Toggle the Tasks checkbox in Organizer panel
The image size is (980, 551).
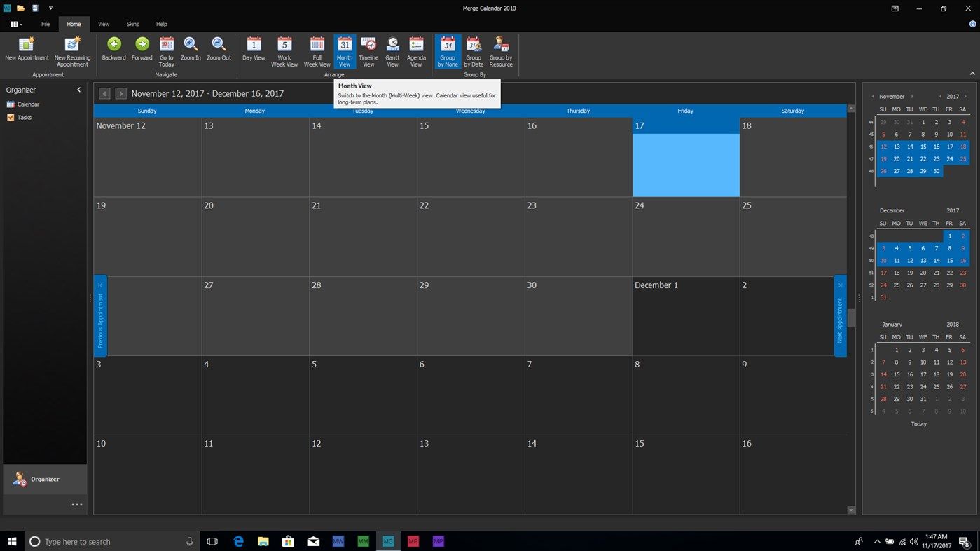coord(11,117)
